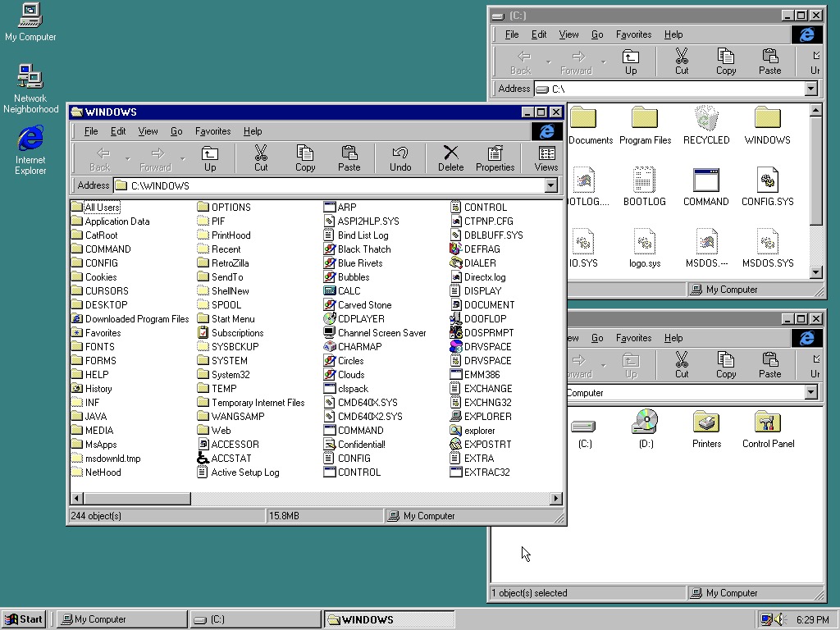This screenshot has height=630, width=840.
Task: Select the CHARMAP program file
Action: (353, 347)
